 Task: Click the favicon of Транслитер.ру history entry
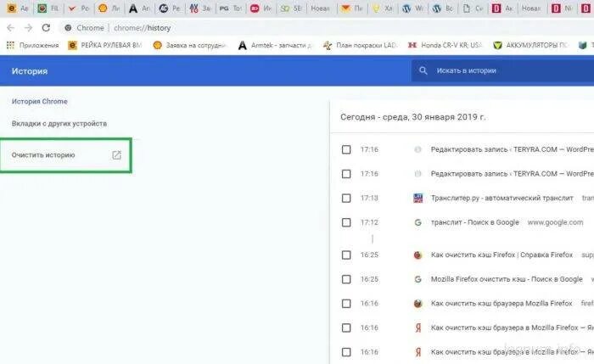click(x=417, y=198)
